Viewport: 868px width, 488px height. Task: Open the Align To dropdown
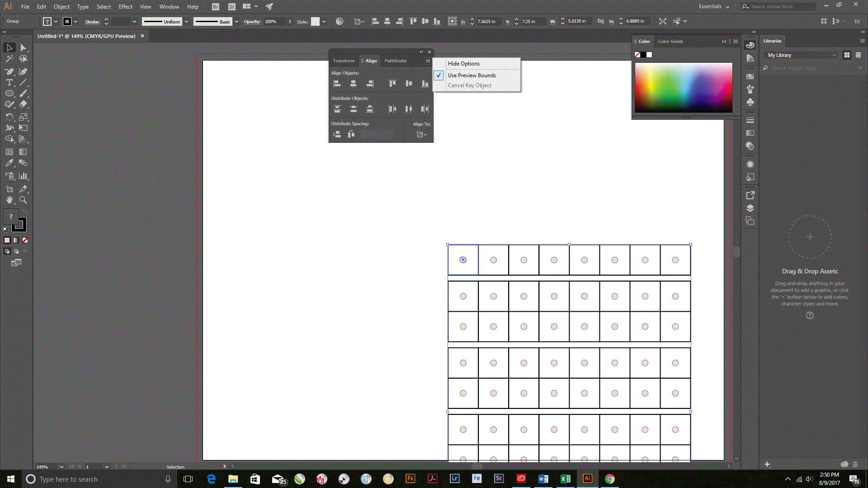421,134
